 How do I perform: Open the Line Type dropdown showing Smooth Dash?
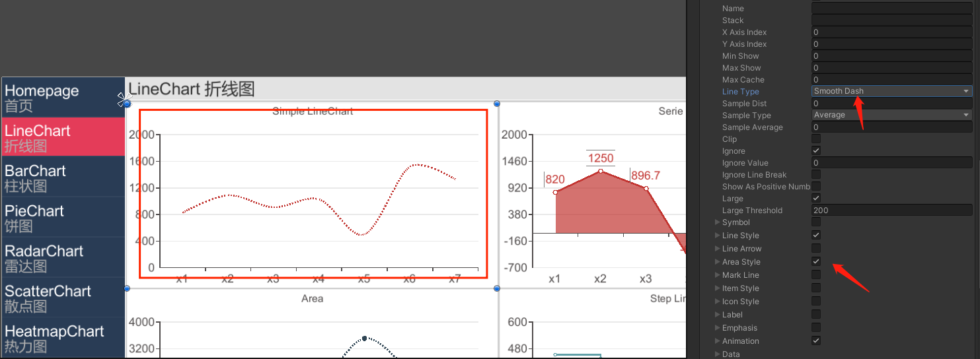891,91
